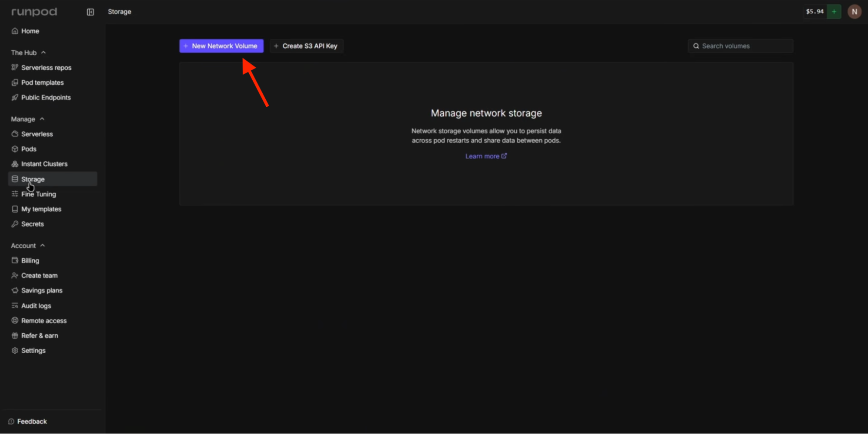868x434 pixels.
Task: Click the Storage database icon
Action: coord(15,179)
